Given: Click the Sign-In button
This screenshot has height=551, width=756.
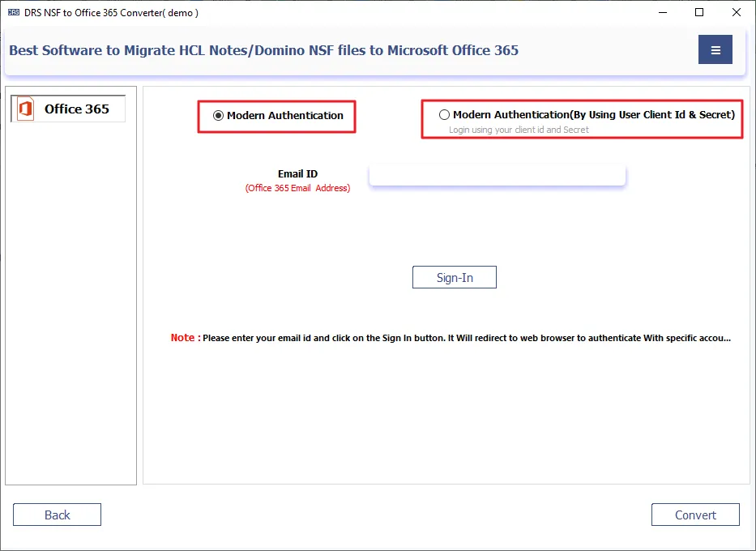Looking at the screenshot, I should [x=455, y=277].
